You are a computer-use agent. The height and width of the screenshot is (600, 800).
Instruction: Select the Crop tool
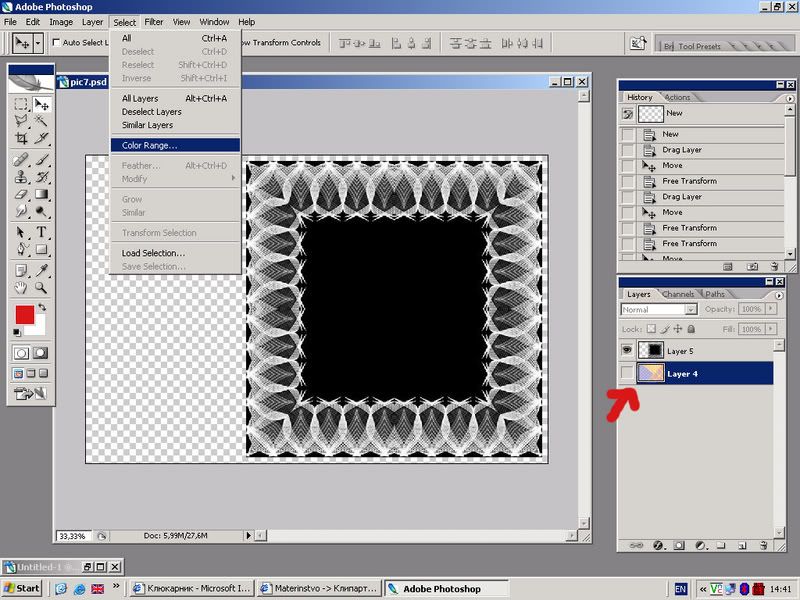20,138
